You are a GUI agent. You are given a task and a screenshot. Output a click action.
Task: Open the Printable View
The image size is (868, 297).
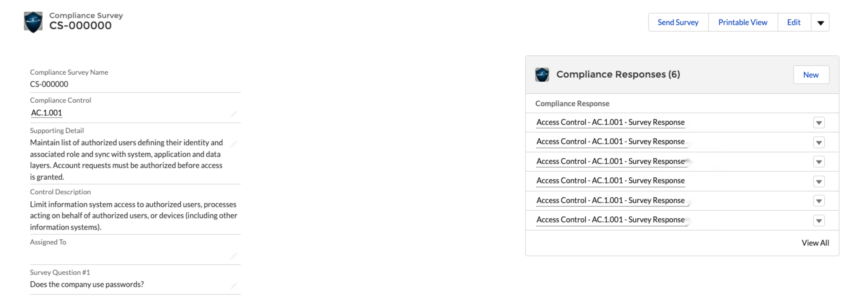point(743,22)
